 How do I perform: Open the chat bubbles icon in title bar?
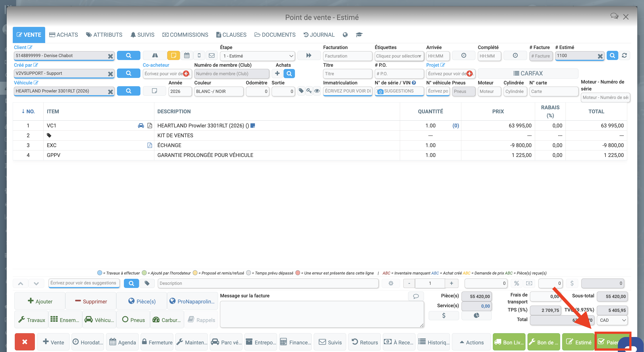click(614, 17)
